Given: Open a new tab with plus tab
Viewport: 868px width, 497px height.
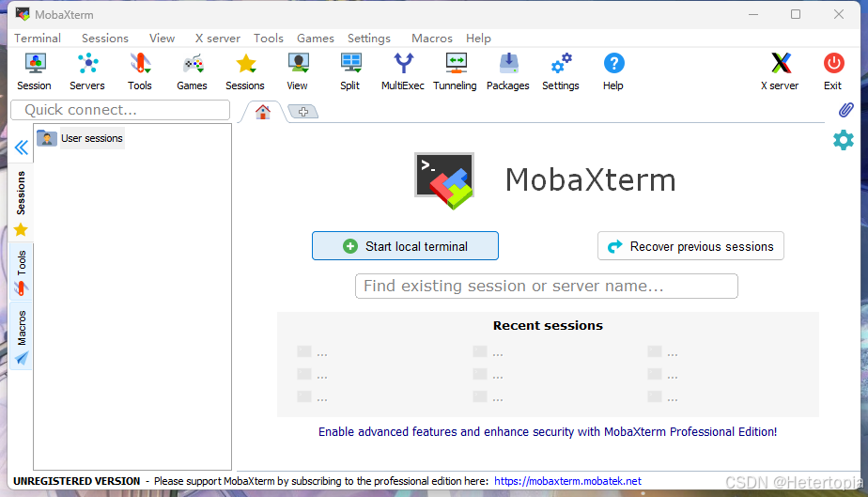Looking at the screenshot, I should [303, 112].
